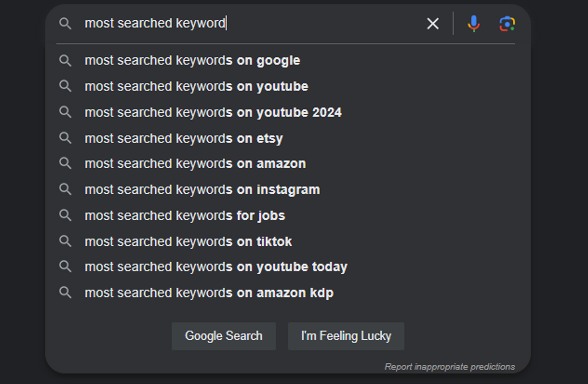Click the X to clear the search query

(433, 23)
